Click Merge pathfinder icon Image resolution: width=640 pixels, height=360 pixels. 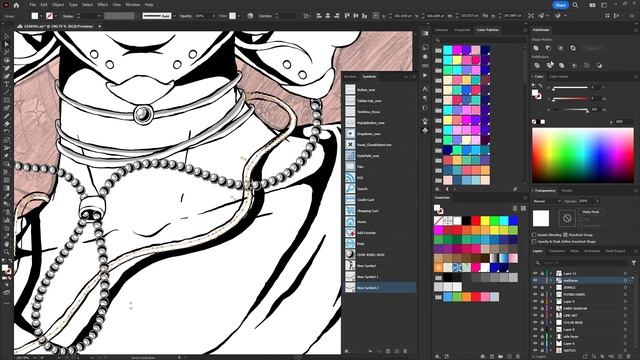click(562, 65)
